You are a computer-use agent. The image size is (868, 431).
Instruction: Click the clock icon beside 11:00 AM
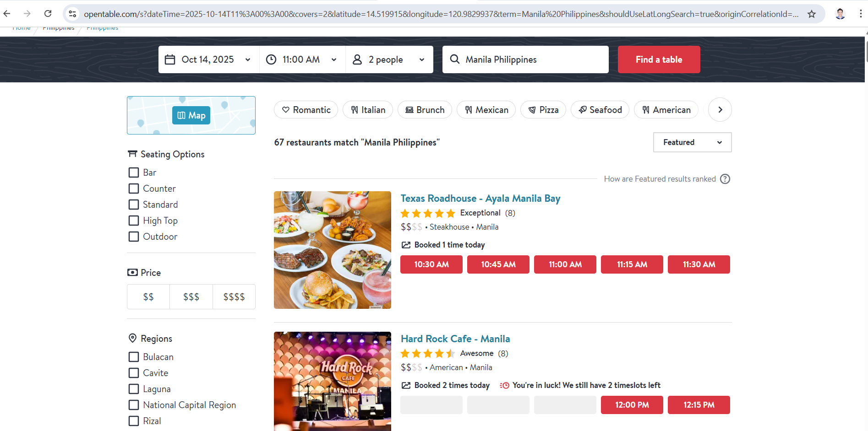pyautogui.click(x=271, y=59)
